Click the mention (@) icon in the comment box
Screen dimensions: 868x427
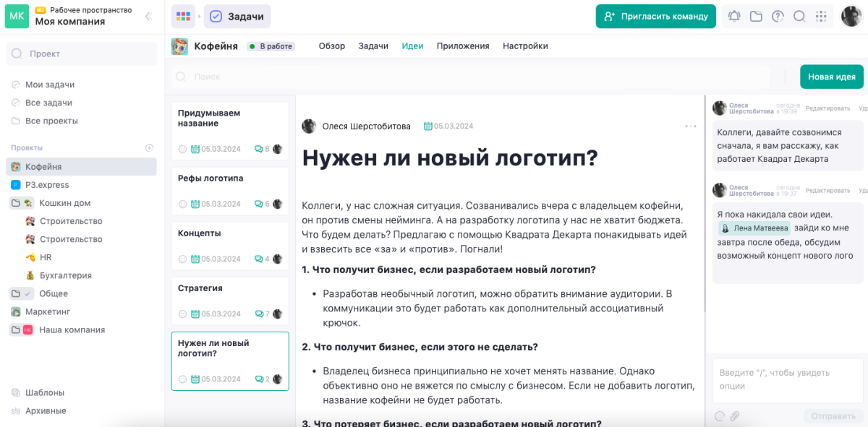[718, 416]
